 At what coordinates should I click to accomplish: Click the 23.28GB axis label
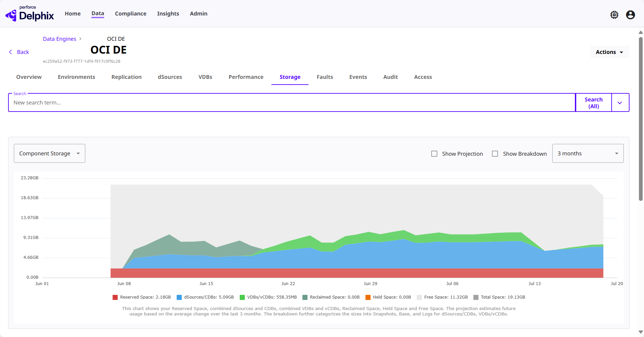30,178
